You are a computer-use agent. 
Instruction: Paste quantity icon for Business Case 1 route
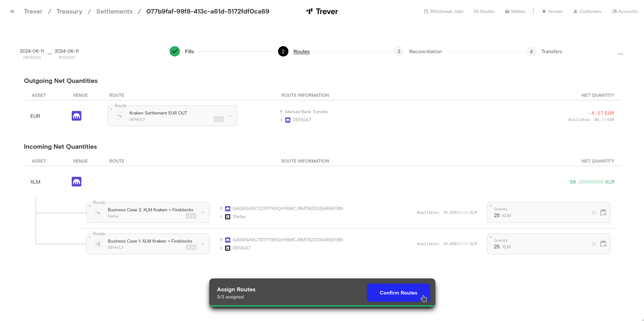click(x=603, y=244)
